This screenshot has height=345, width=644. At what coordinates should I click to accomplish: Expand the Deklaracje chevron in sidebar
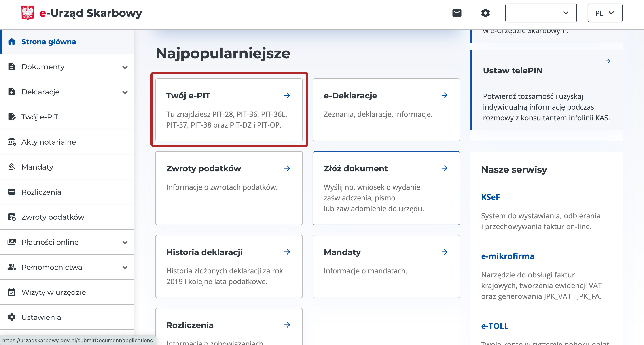(125, 92)
